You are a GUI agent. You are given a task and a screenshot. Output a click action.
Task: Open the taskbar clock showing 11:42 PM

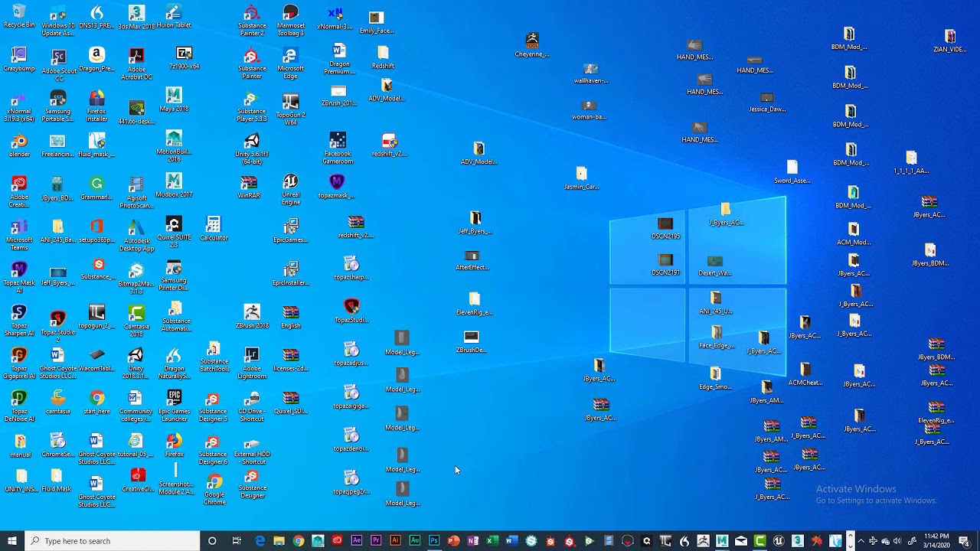(937, 541)
